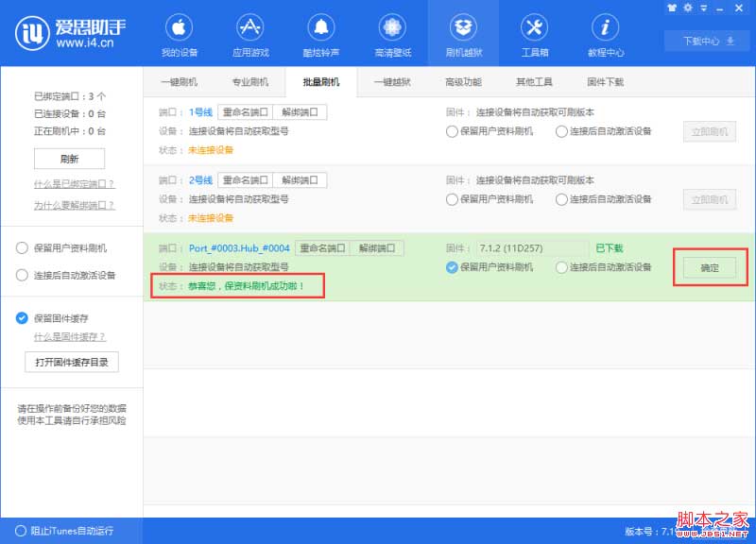
Task: Switch to 专业刷机 tab
Action: tap(250, 82)
